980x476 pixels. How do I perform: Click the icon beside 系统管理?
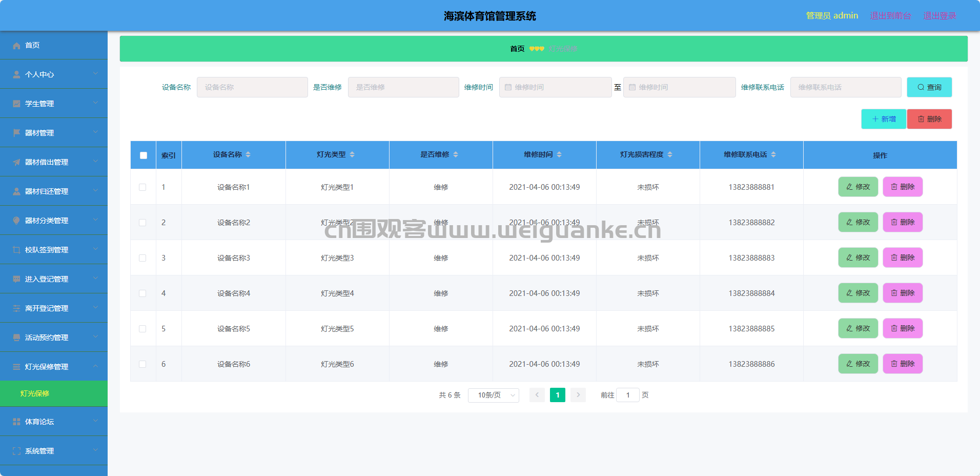point(16,451)
